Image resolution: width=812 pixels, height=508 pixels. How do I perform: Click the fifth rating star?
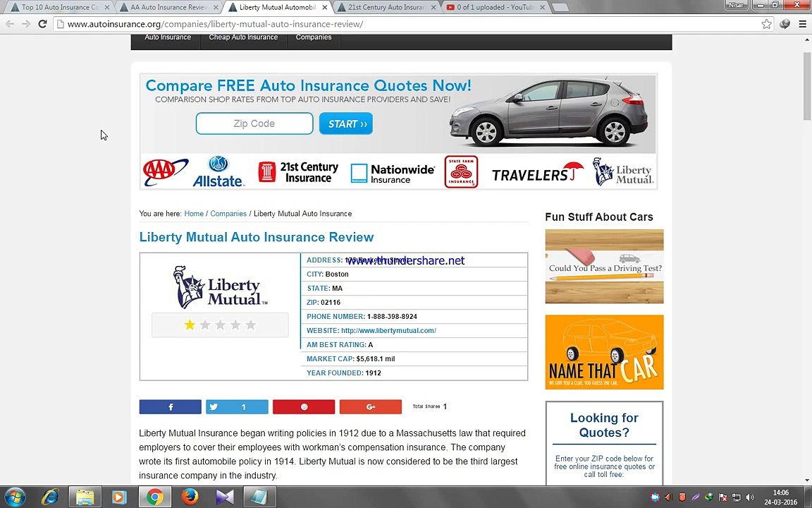(251, 325)
